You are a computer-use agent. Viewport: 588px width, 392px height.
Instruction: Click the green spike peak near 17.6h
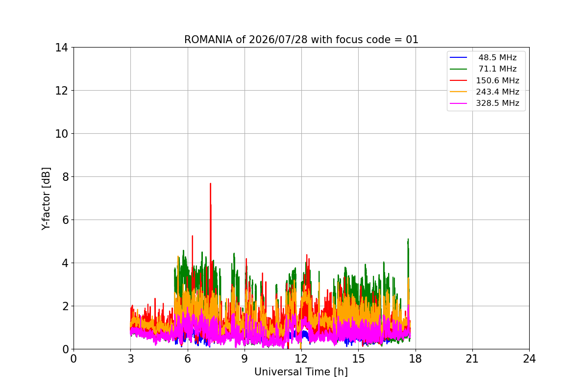pos(408,240)
